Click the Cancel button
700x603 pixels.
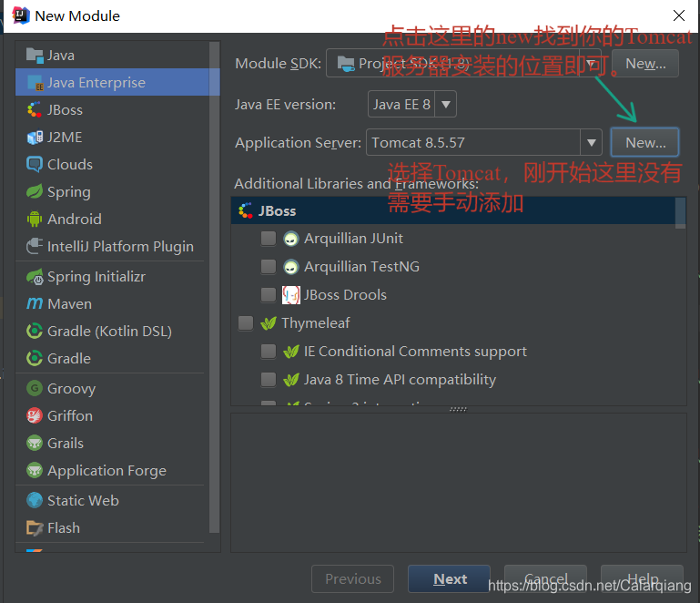pos(545,579)
